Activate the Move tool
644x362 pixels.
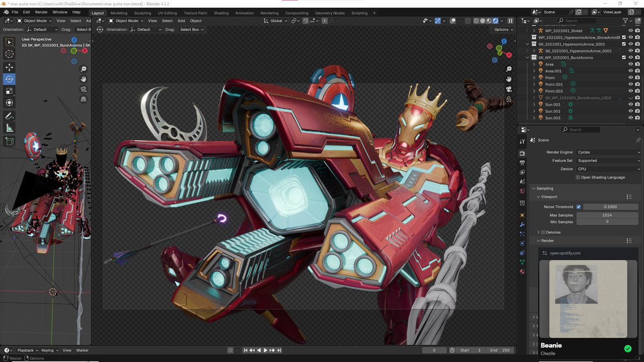point(9,67)
